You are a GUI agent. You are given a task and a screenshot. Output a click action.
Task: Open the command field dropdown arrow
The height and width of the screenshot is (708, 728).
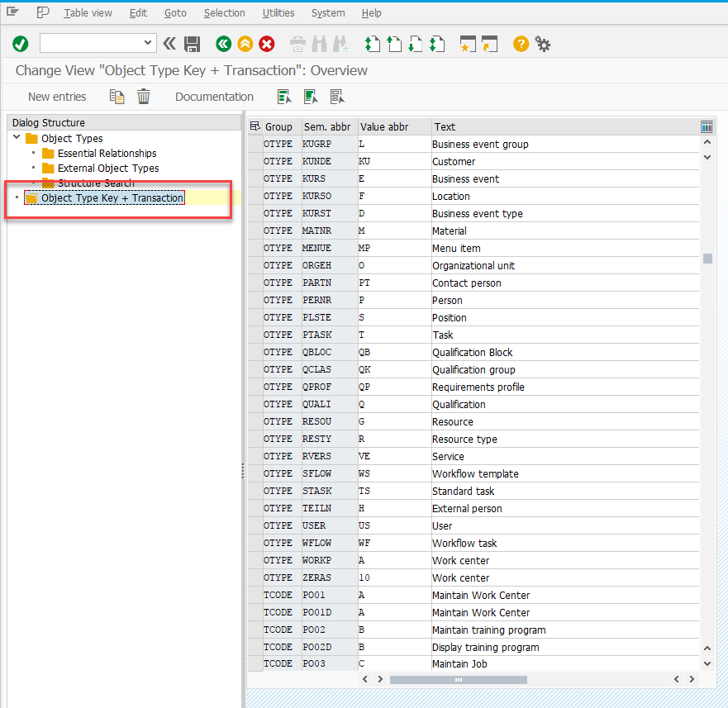click(x=148, y=43)
